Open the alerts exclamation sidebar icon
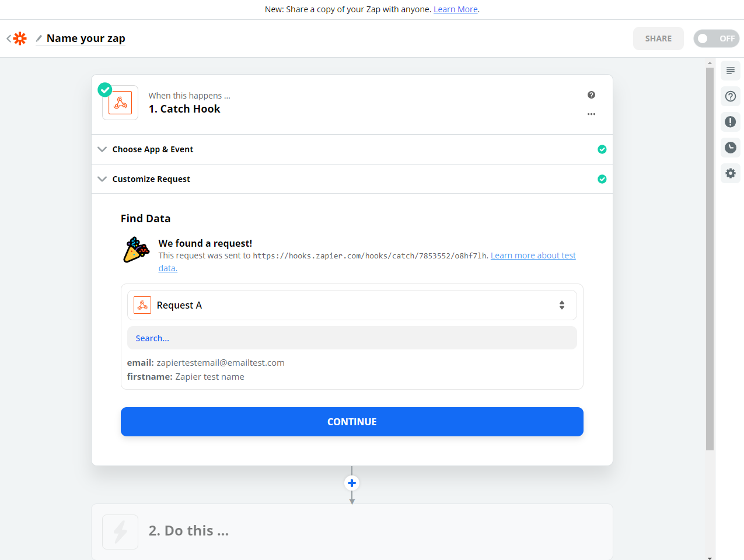Viewport: 744px width, 560px height. tap(730, 122)
